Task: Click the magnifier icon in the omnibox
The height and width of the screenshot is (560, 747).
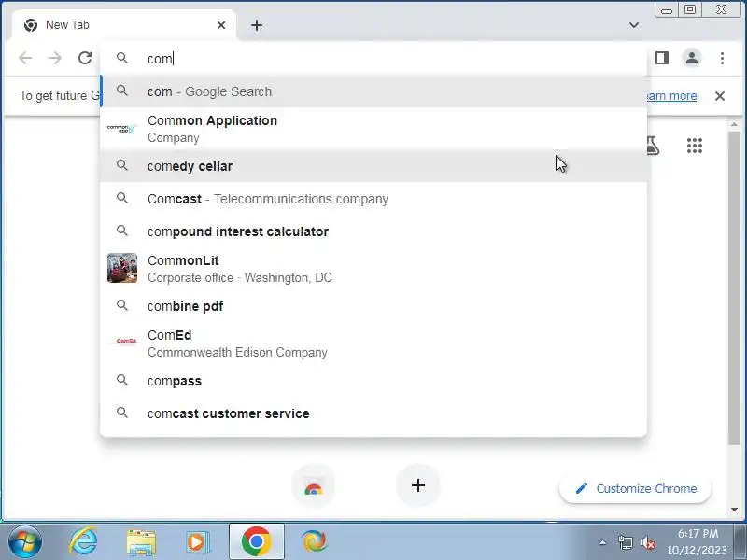Action: coord(122,58)
